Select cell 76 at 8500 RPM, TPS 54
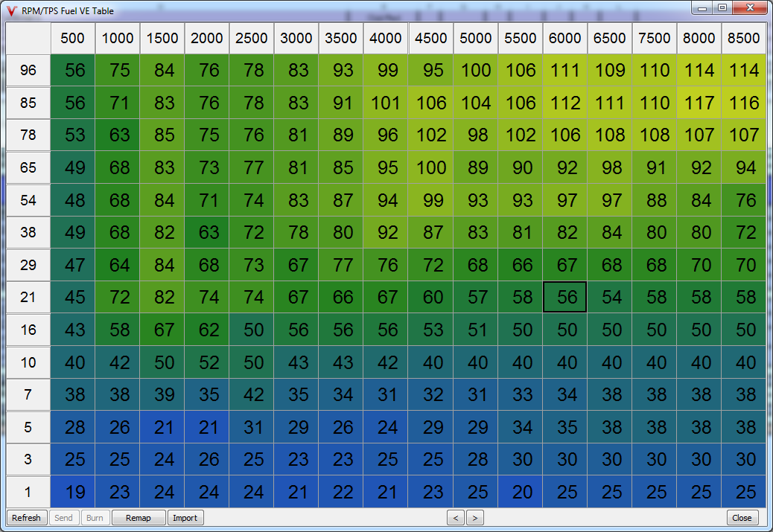The width and height of the screenshot is (773, 532). 743,200
